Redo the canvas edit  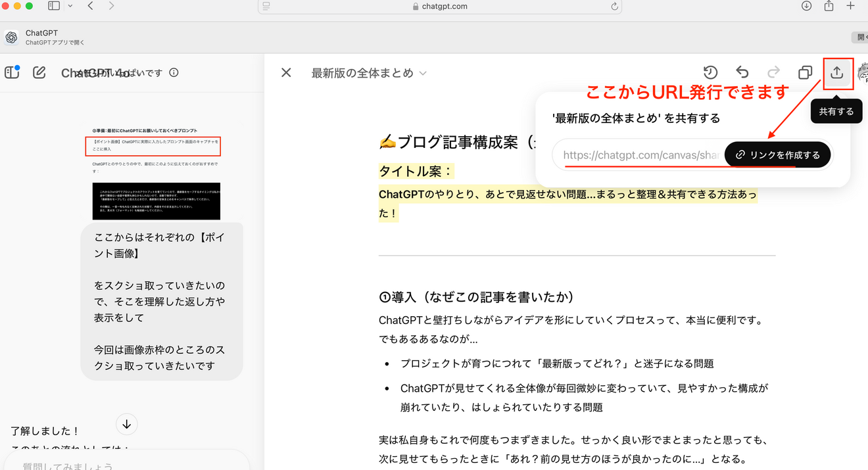pyautogui.click(x=774, y=72)
